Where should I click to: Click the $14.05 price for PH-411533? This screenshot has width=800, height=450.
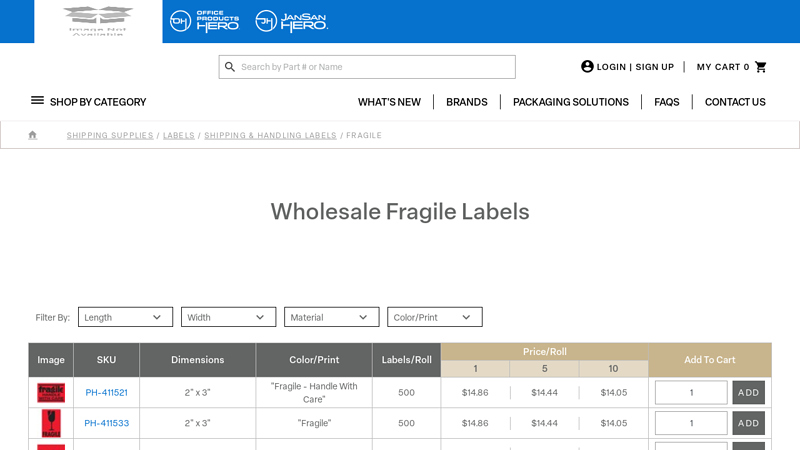coord(614,423)
